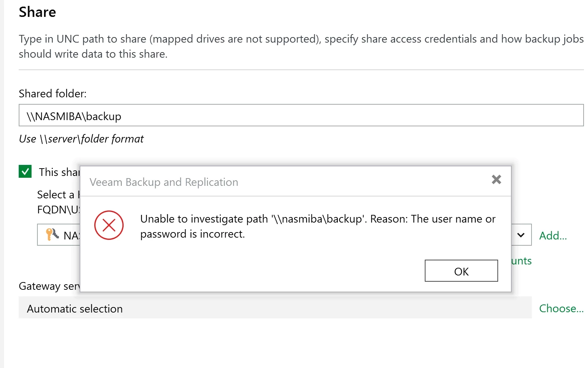Screen dimensions: 588x368
Task: Click the incorrect password error message text
Action: (318, 226)
